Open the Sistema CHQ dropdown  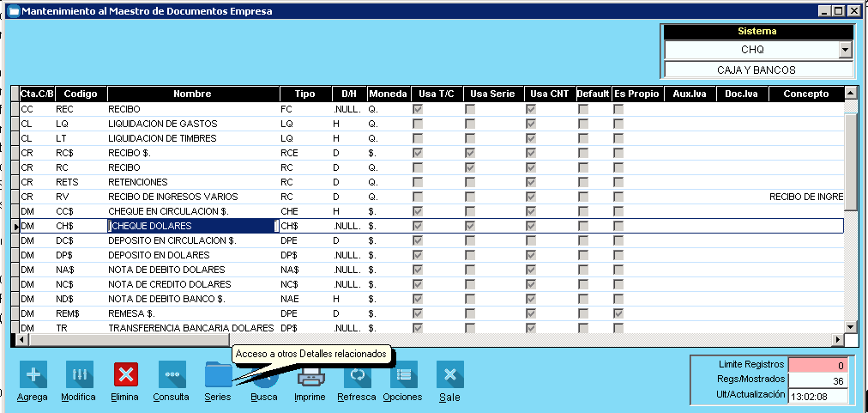pyautogui.click(x=846, y=50)
